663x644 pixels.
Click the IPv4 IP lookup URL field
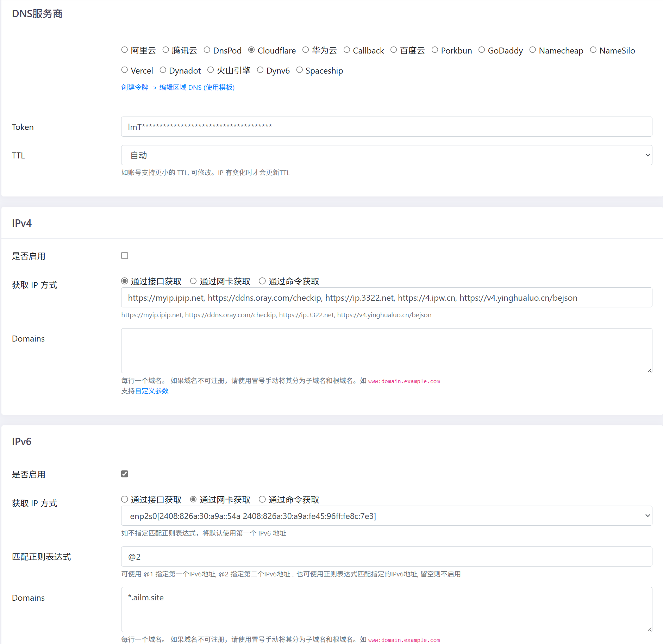point(386,298)
